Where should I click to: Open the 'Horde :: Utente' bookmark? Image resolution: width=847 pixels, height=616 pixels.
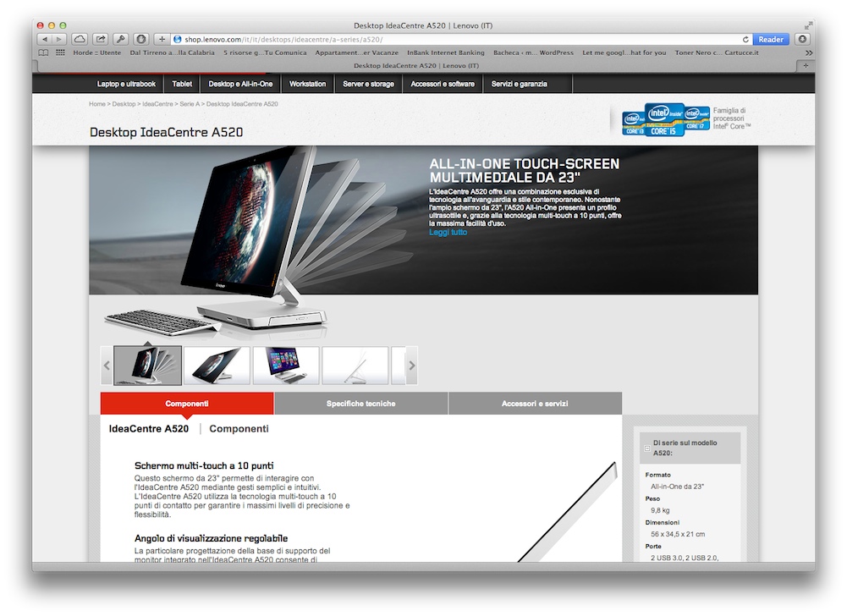pyautogui.click(x=97, y=53)
